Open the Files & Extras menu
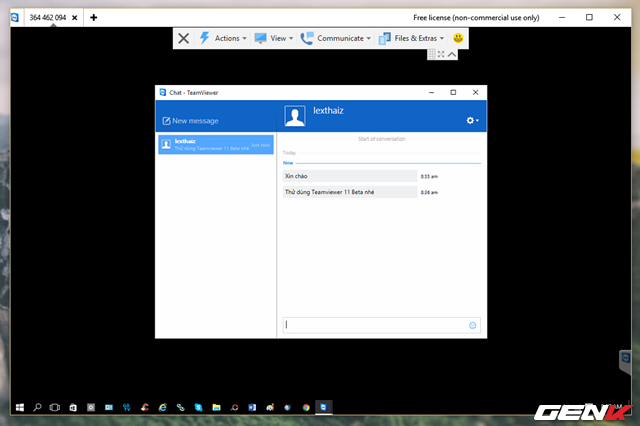 [412, 39]
